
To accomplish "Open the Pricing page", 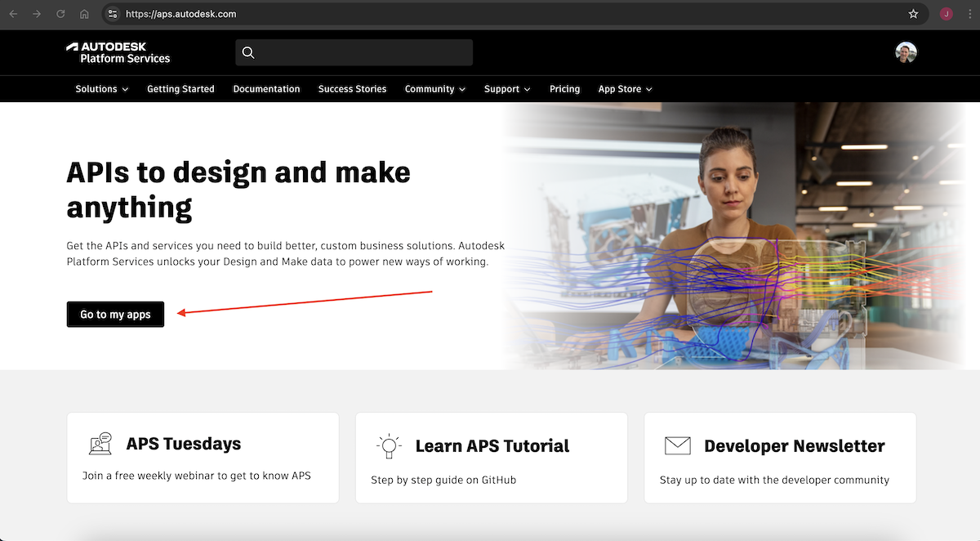I will (x=564, y=89).
